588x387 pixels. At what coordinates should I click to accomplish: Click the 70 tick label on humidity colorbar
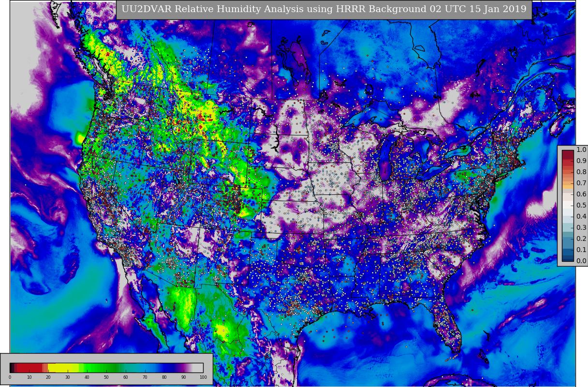pos(145,377)
